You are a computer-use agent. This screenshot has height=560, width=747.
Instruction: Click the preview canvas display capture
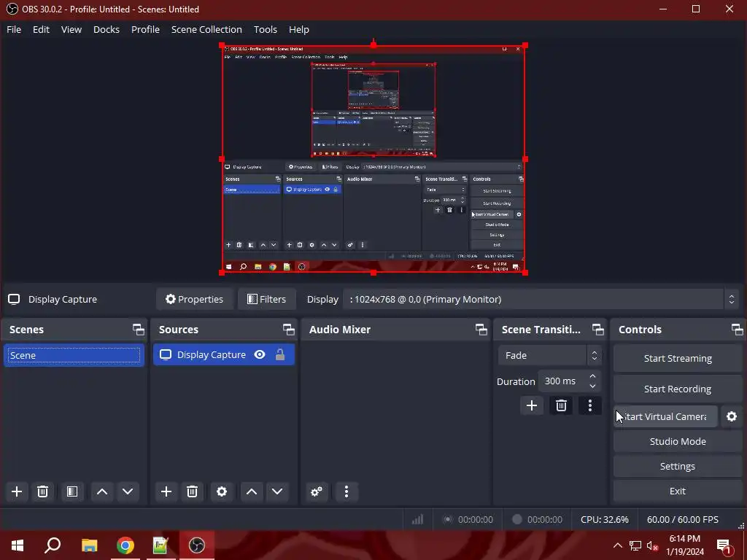pyautogui.click(x=373, y=158)
